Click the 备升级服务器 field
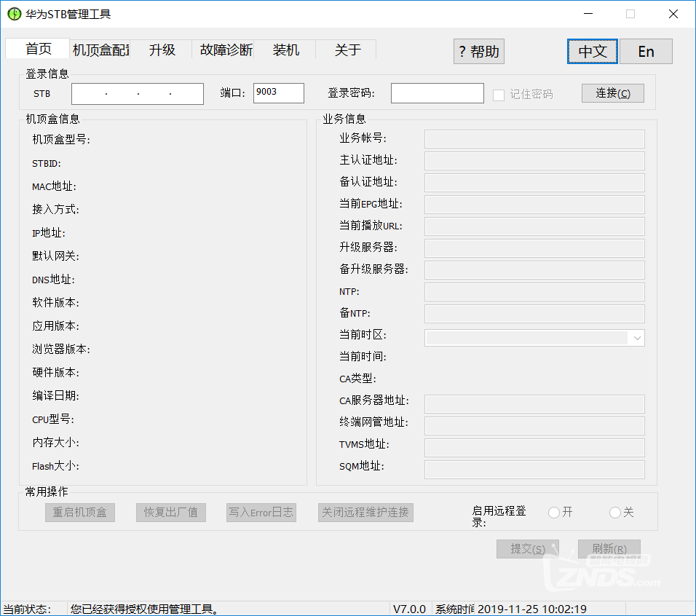Screen dimensions: 696x616 tap(534, 270)
